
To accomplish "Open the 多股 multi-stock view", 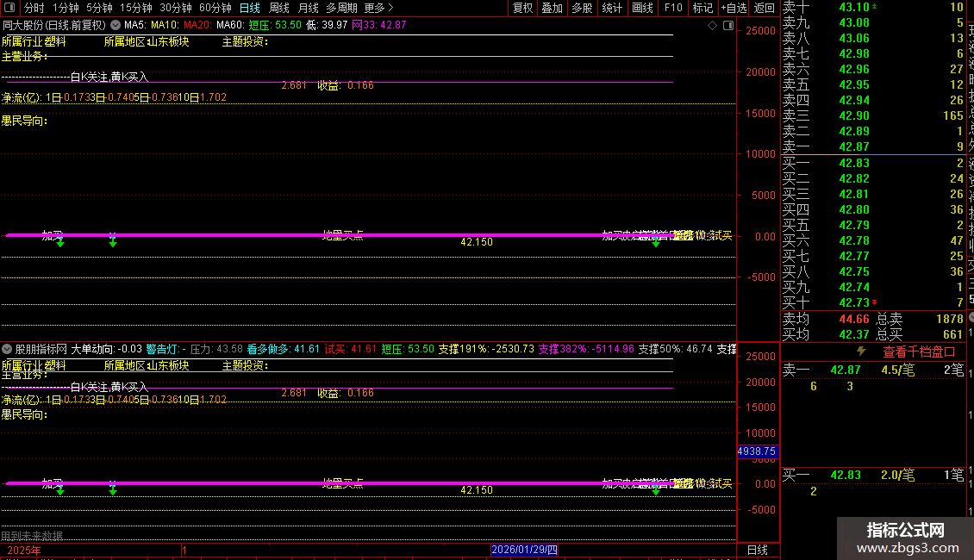I will pos(582,8).
